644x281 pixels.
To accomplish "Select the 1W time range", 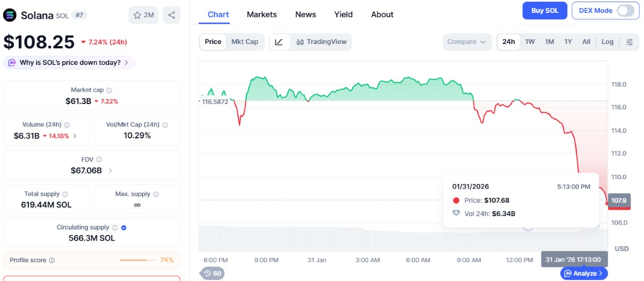I will (530, 42).
